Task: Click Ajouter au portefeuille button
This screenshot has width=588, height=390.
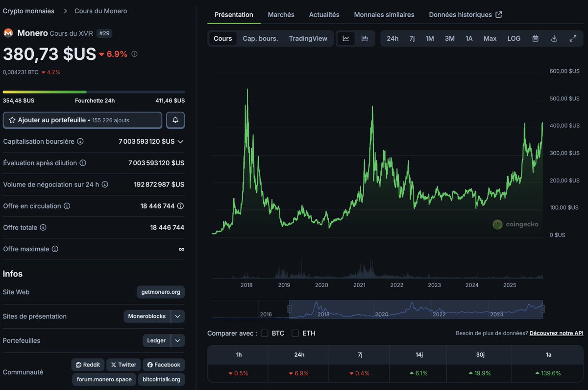Action: click(82, 120)
